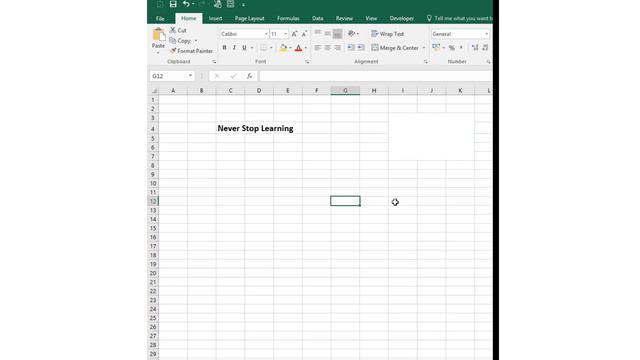The image size is (640, 360).
Task: Click the Merge & Center button
Action: [x=395, y=48]
